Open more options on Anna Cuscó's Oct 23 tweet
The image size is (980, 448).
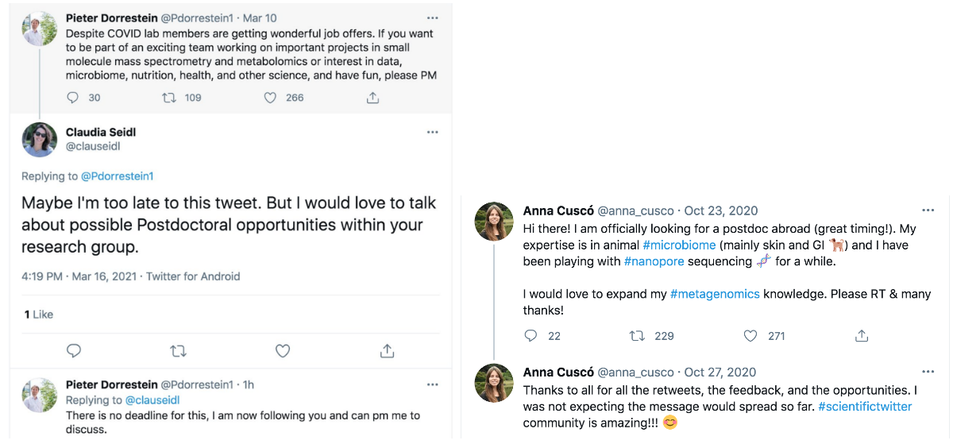(x=928, y=210)
